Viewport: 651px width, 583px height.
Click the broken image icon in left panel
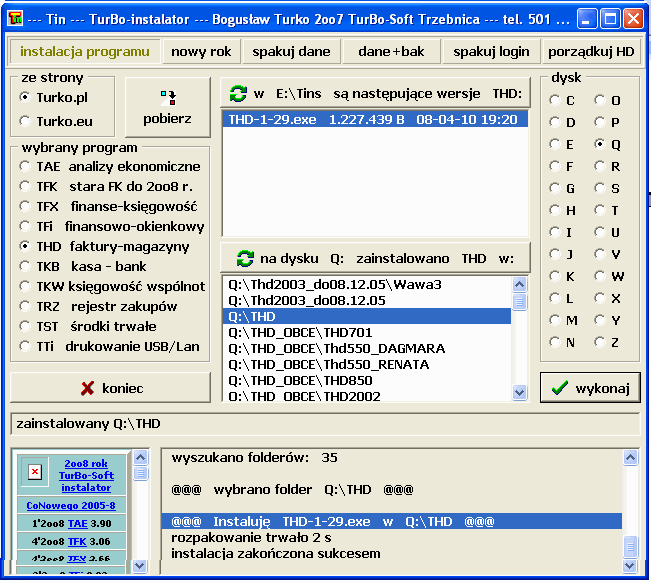coord(35,472)
